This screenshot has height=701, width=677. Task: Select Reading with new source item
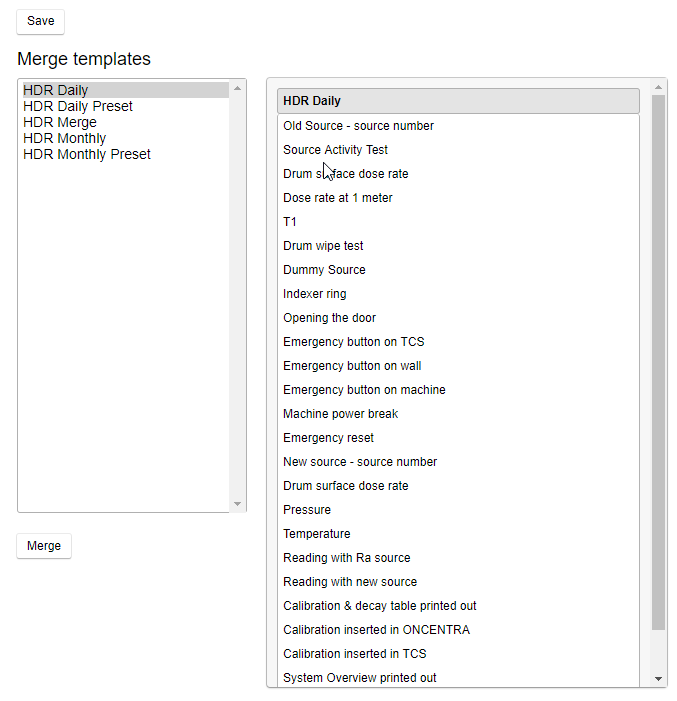click(458, 582)
